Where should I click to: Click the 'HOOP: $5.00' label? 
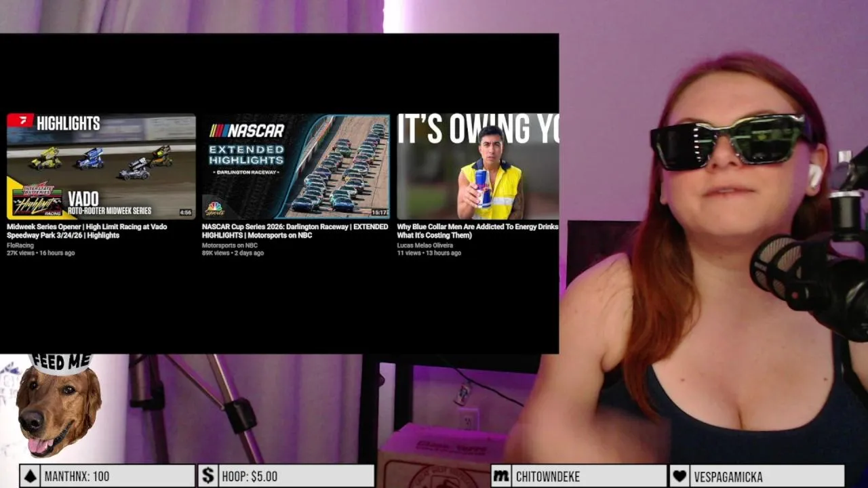pos(250,476)
